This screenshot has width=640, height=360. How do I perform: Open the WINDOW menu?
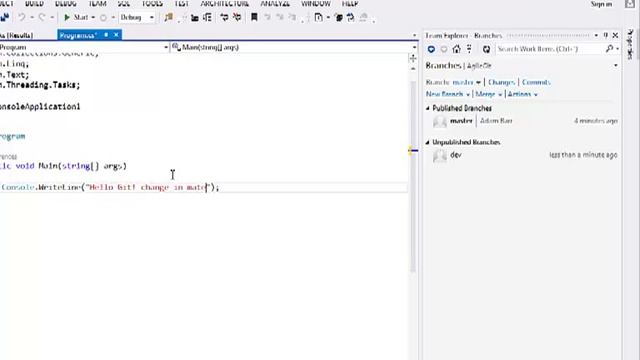coord(316,4)
